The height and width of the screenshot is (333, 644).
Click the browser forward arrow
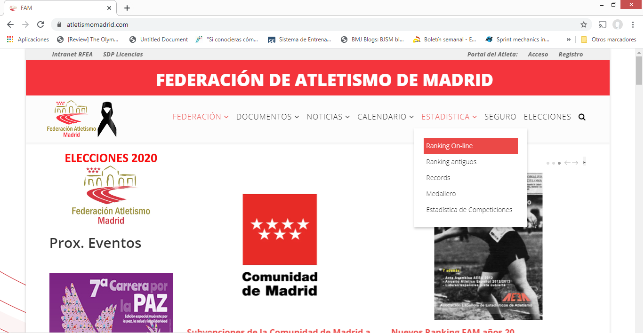[25, 24]
